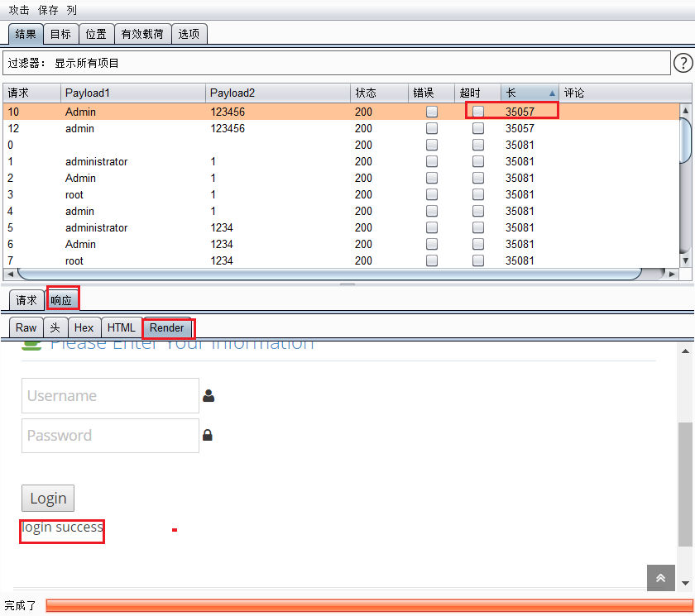Viewport: 695px width, 616px height.
Task: Switch to the 目标 tab
Action: coord(60,34)
